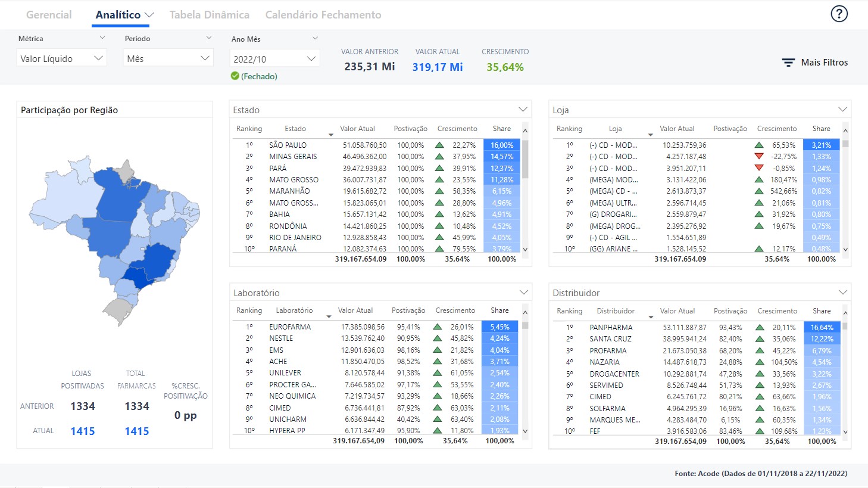Click the green Fechado check status icon
This screenshot has height=488, width=868.
[235, 76]
